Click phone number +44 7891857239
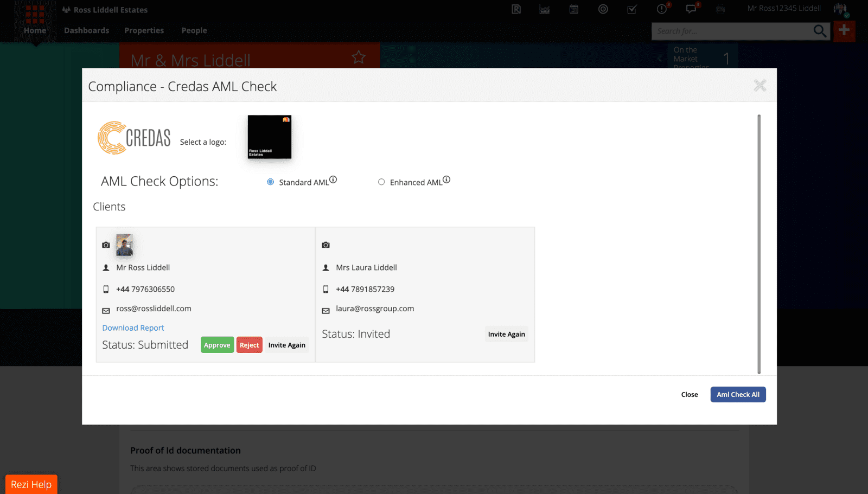The width and height of the screenshot is (868, 494). (x=365, y=289)
